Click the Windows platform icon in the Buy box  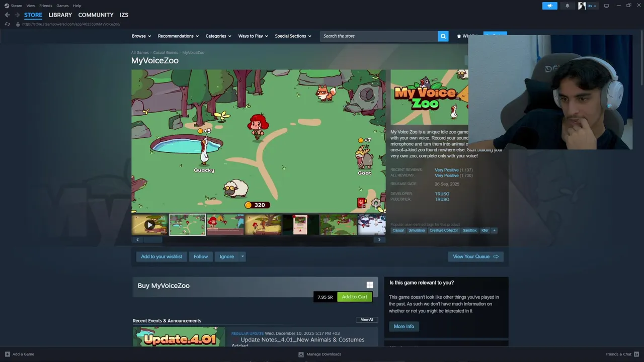coord(370,285)
